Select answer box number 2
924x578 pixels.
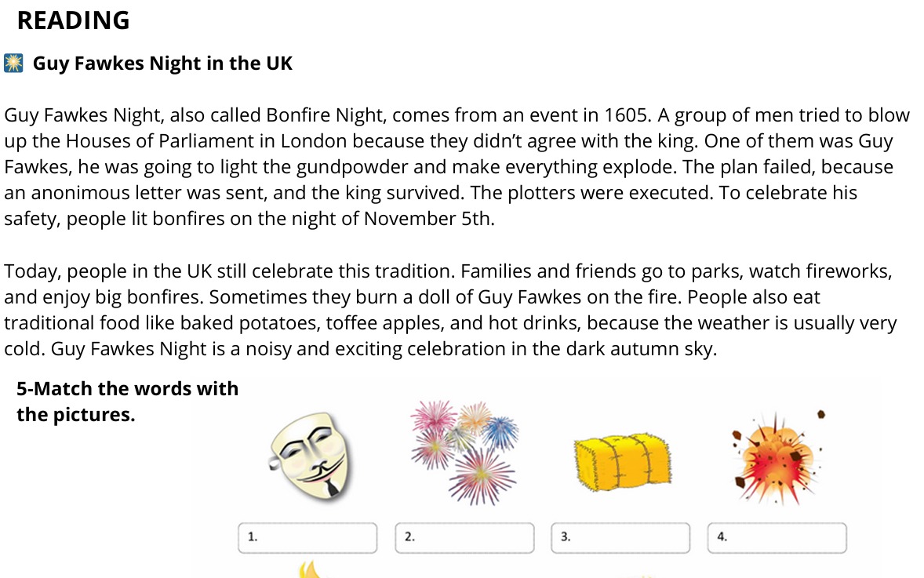464,537
